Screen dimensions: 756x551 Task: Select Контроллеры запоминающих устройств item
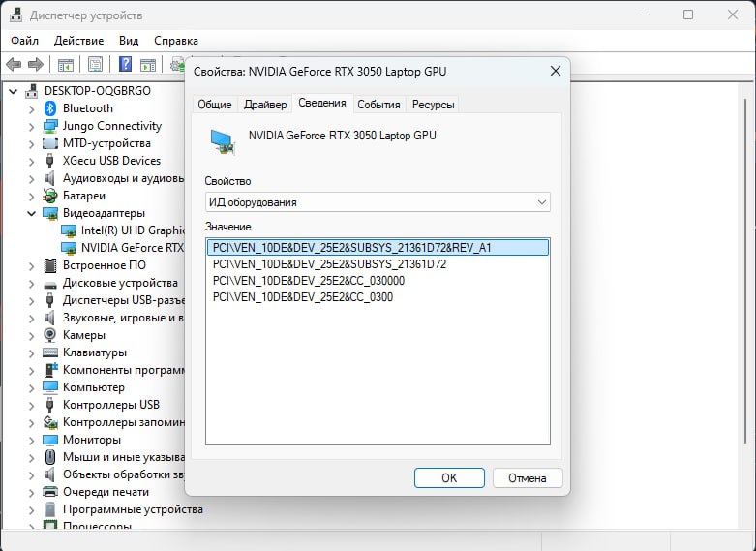pos(124,422)
